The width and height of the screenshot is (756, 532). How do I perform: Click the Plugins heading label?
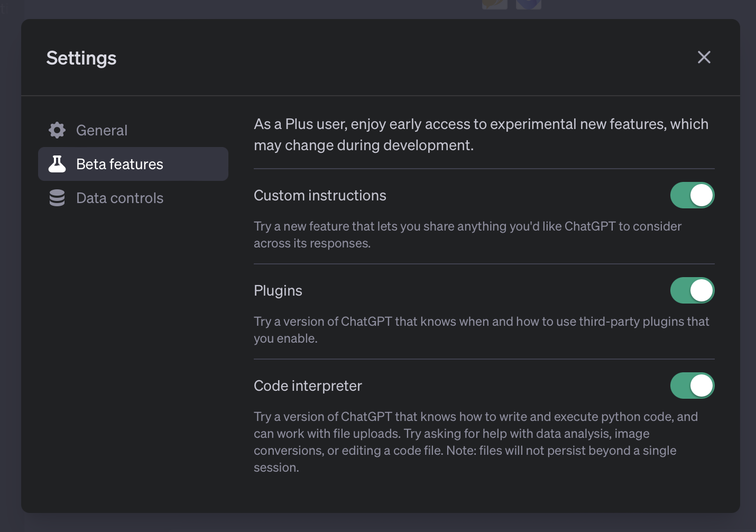click(x=278, y=291)
